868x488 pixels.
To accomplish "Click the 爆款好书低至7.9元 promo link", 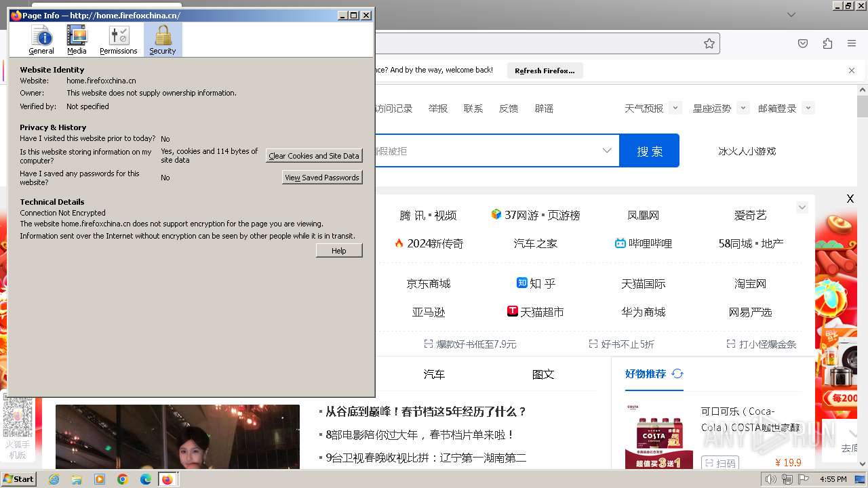I will pos(471,344).
